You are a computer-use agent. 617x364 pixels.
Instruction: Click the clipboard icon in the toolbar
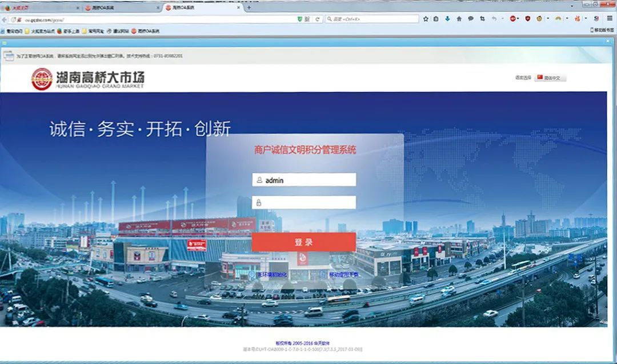[x=436, y=19]
